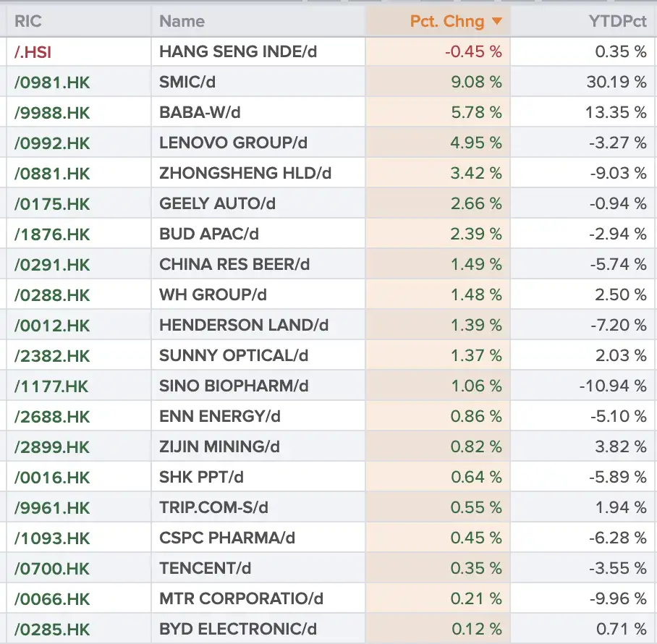Click the 2.66 % percent change value
This screenshot has height=644, width=657.
click(x=476, y=203)
